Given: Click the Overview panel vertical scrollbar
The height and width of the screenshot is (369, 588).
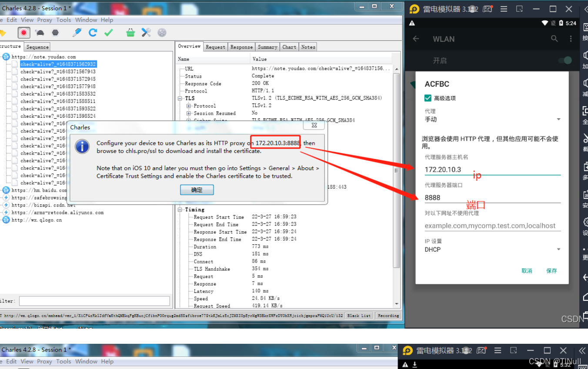Looking at the screenshot, I should click(396, 170).
